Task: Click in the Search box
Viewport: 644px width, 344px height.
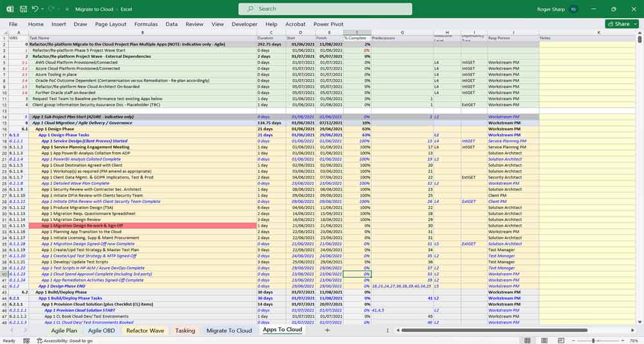Action: click(325, 9)
